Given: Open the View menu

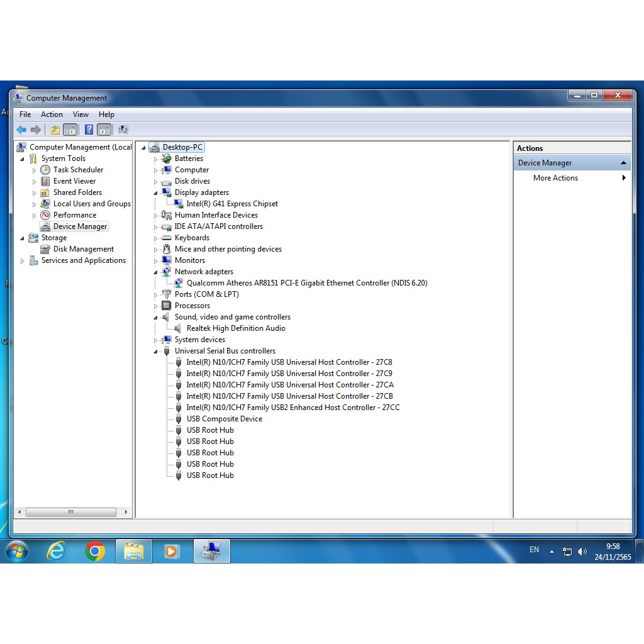Looking at the screenshot, I should [x=80, y=114].
